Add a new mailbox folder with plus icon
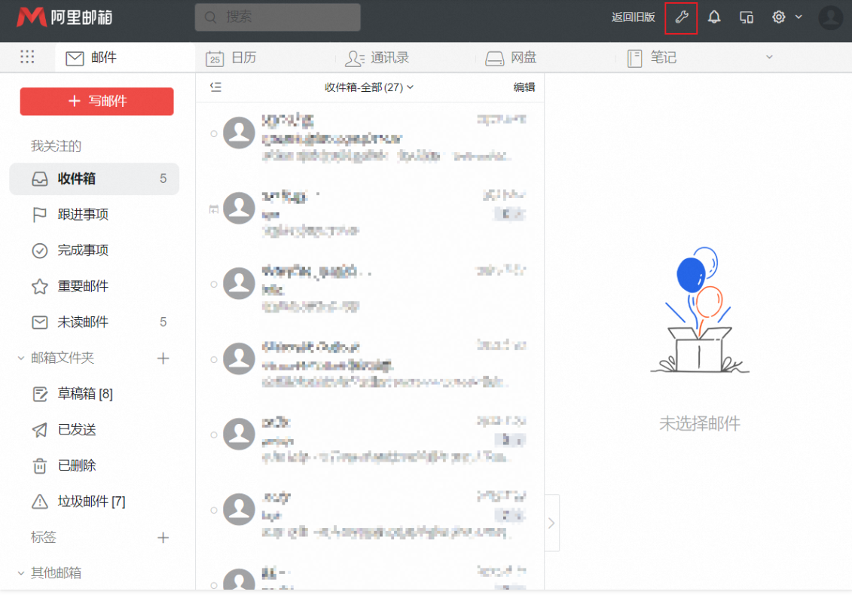852x616 pixels. [x=163, y=358]
